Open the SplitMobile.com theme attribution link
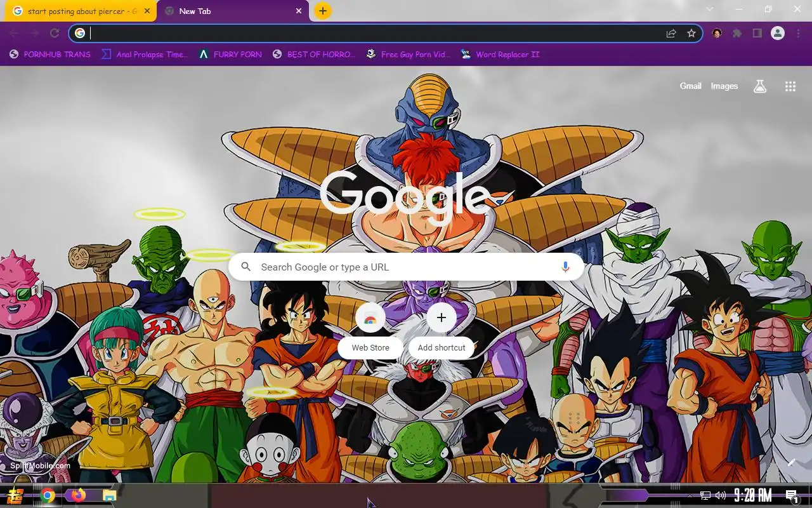 pos(39,465)
